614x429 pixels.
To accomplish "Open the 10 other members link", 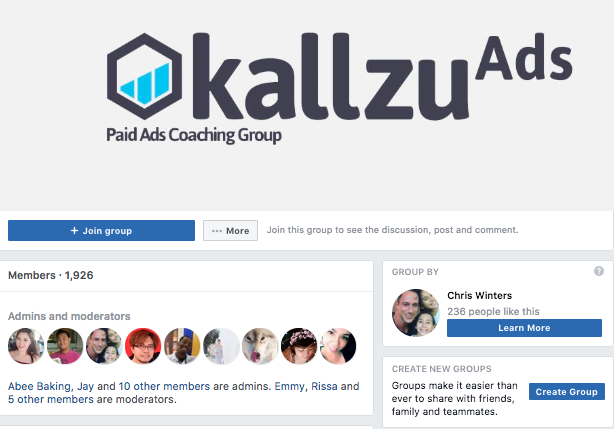I will [x=164, y=386].
